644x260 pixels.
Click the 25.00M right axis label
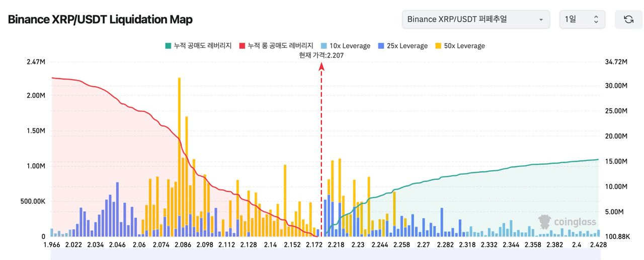615,111
